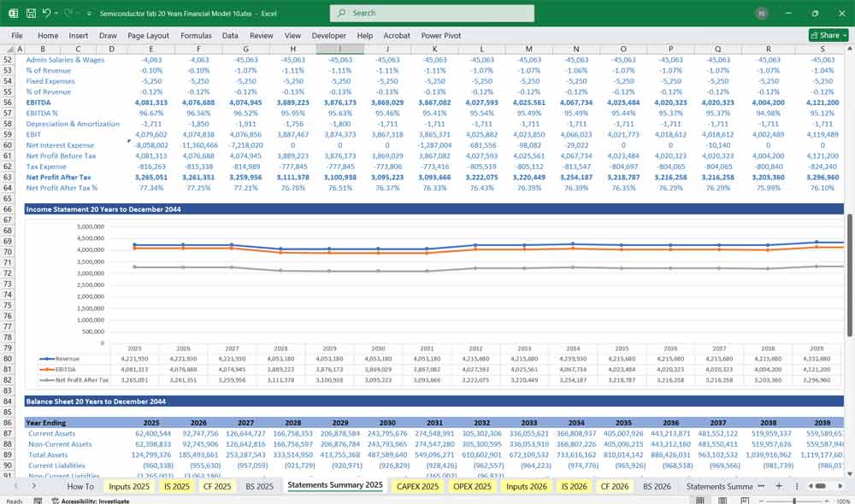The height and width of the screenshot is (504, 855).
Task: Open the Redo dropdown arrow
Action: point(79,12)
